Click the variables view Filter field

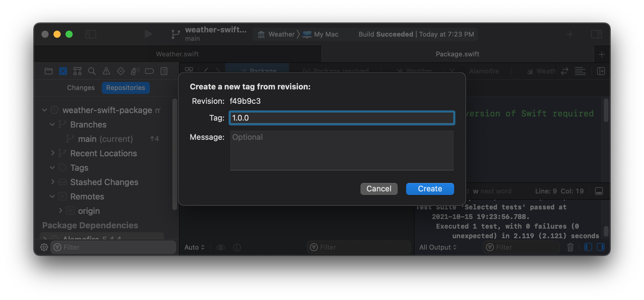click(x=359, y=247)
